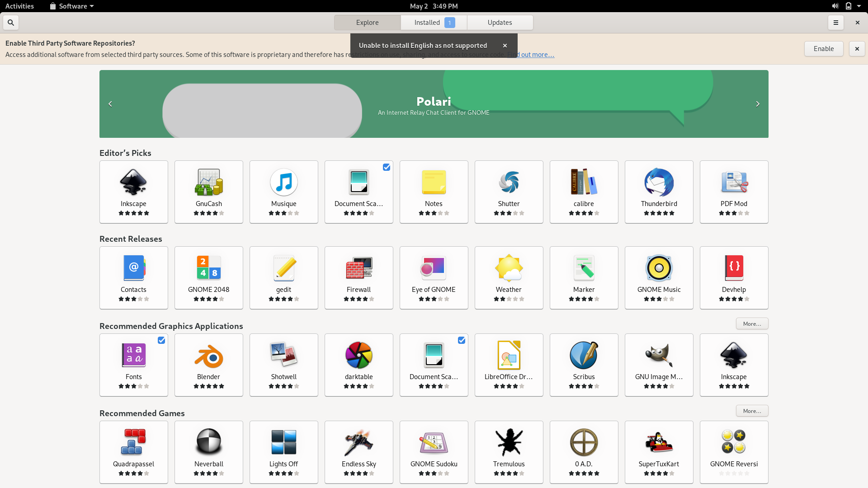Show next featured banner
This screenshot has height=488, width=868.
(x=758, y=104)
